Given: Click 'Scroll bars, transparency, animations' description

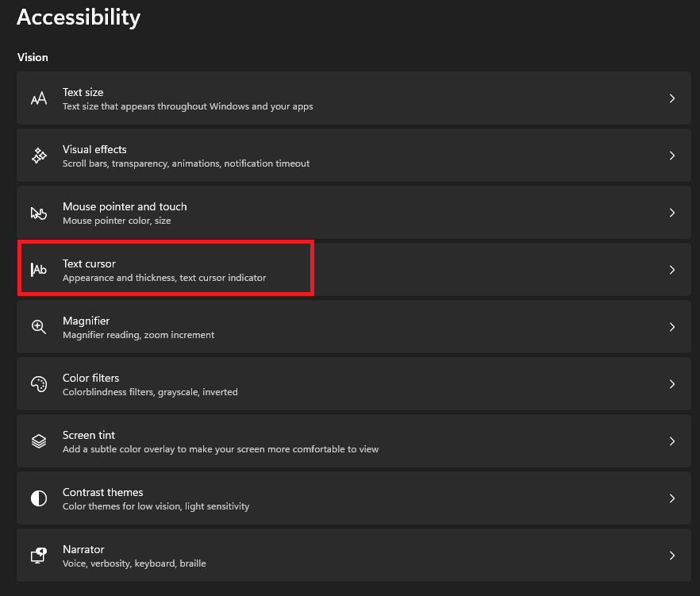Looking at the screenshot, I should [186, 163].
